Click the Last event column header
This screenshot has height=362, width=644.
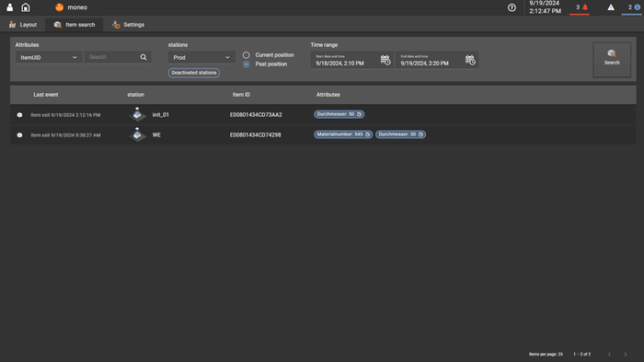click(46, 95)
